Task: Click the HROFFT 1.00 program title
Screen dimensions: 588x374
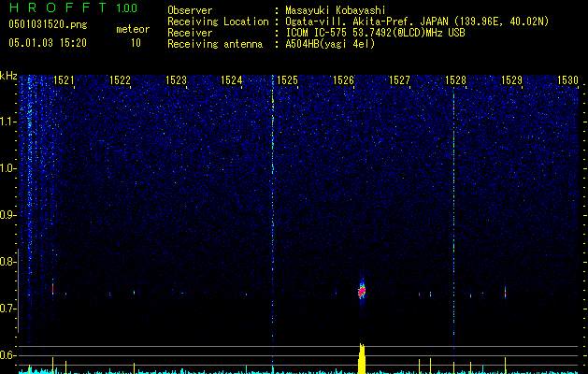Action: [73, 7]
